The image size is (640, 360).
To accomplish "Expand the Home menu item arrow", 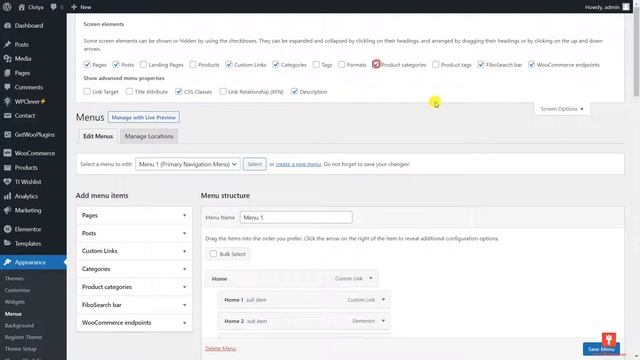I will pos(371,278).
